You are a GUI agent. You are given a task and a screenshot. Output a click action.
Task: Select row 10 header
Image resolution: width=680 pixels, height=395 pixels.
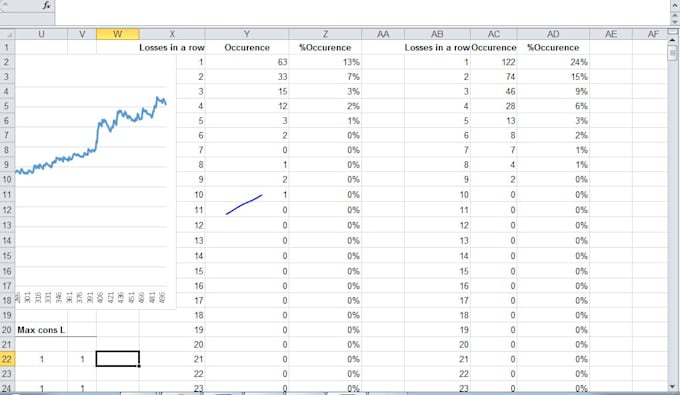click(7, 180)
